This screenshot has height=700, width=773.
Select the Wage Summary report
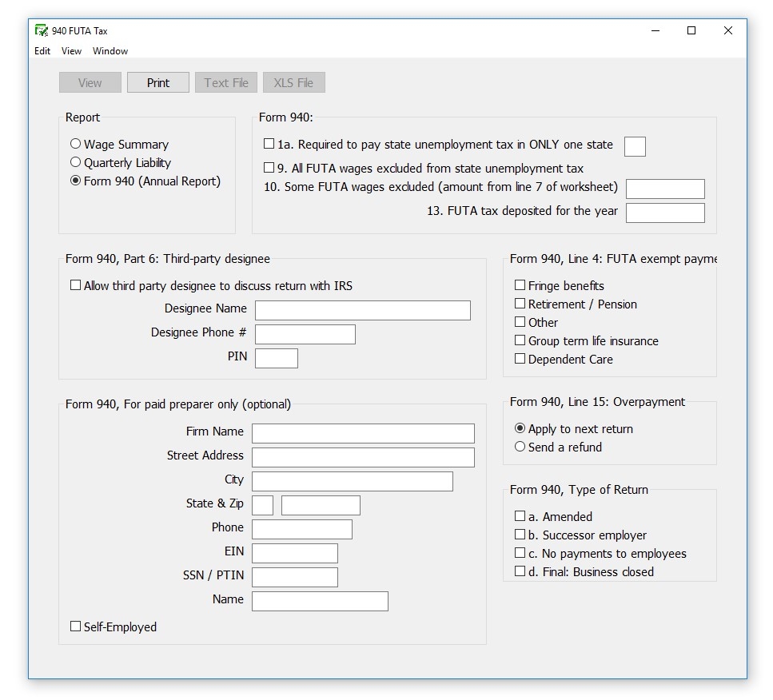point(75,144)
